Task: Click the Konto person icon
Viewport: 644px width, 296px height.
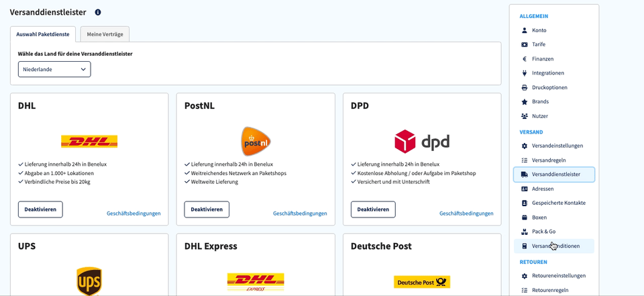Action: [x=524, y=30]
